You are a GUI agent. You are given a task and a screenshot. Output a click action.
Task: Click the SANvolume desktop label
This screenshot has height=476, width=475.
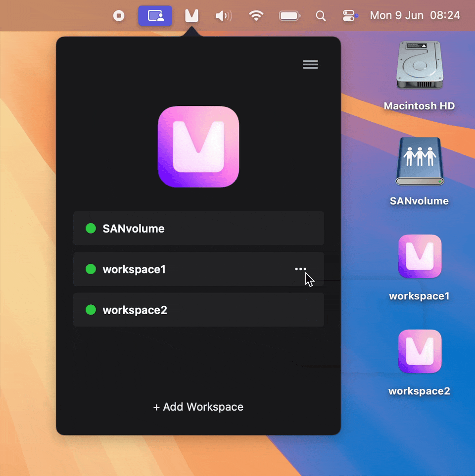(x=419, y=201)
